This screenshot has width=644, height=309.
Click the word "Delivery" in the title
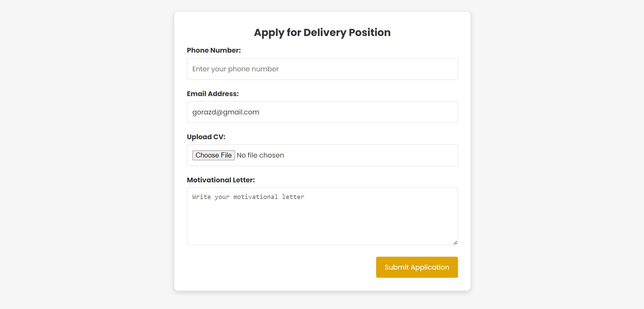325,32
